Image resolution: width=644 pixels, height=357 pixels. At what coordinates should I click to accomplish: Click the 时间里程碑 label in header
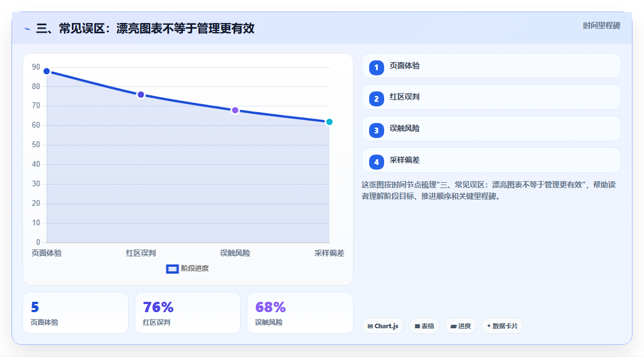(x=601, y=25)
